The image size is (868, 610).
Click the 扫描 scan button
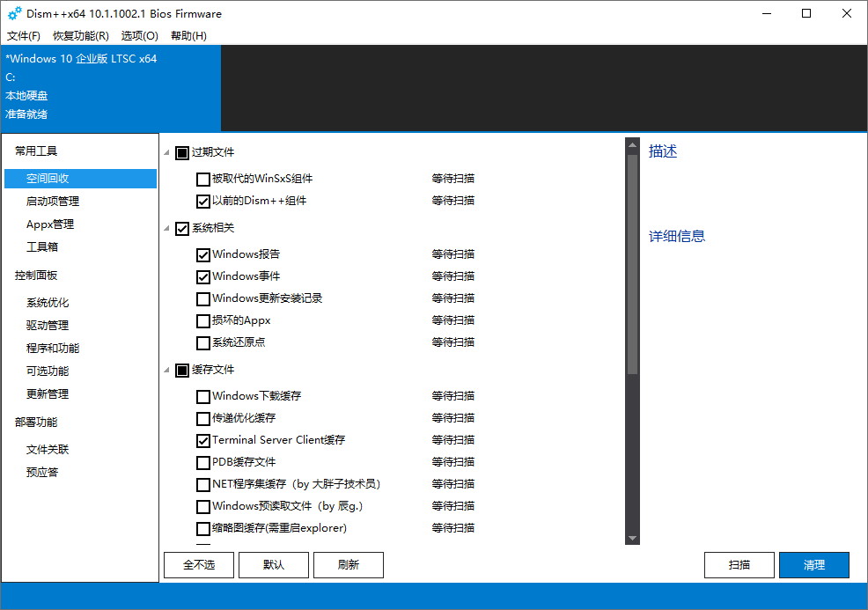[x=739, y=565]
